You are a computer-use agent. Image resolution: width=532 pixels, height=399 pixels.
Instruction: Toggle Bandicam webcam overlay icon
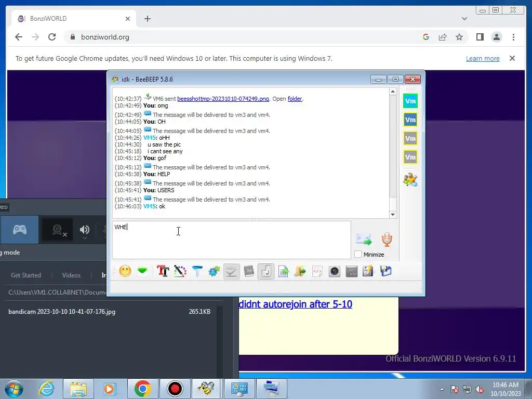57,230
